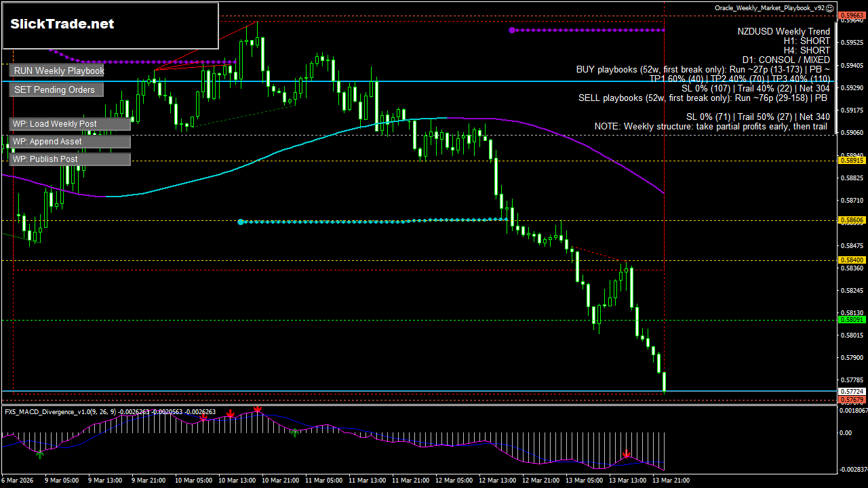
Task: Click the NZDUSD Weekly Trend text
Action: 783,32
